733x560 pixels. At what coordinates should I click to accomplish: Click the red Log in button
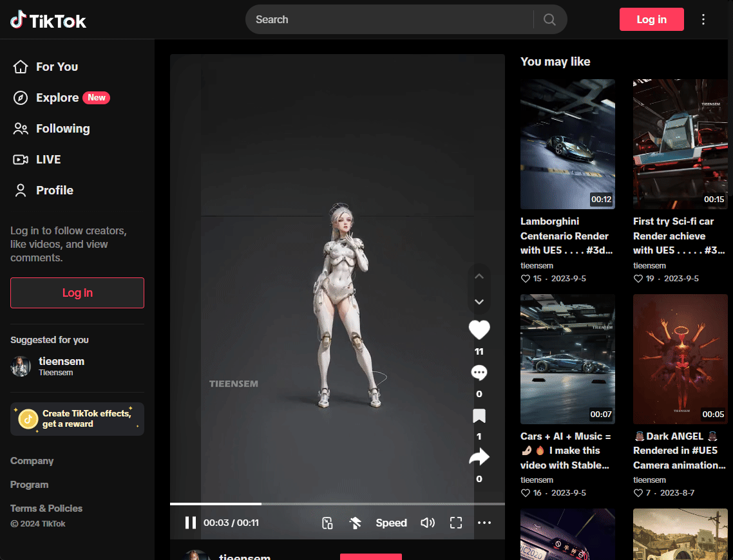(651, 19)
